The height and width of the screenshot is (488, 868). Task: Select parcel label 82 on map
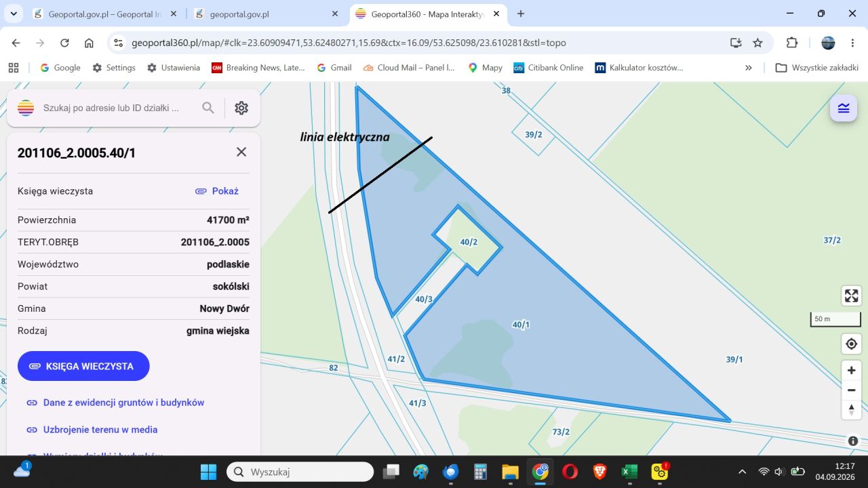(x=333, y=368)
